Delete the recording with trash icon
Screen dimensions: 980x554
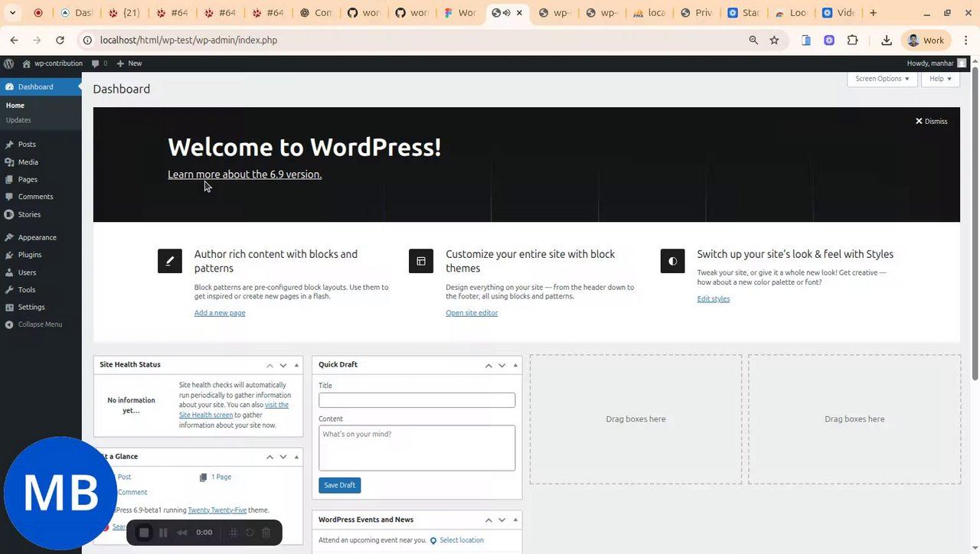[x=266, y=533]
